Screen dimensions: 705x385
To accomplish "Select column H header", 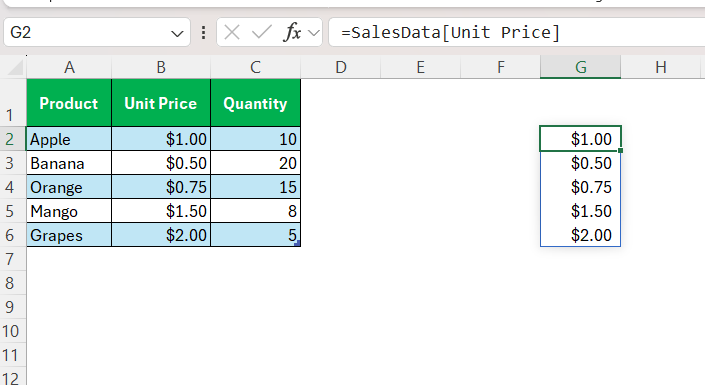I will click(660, 67).
